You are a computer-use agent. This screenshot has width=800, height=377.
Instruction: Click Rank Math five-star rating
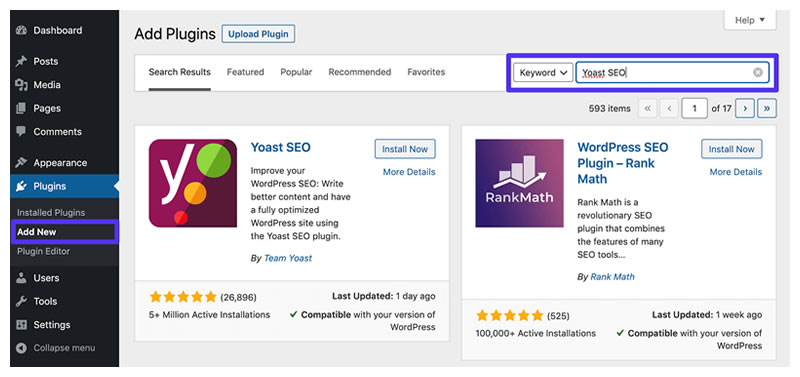(510, 315)
